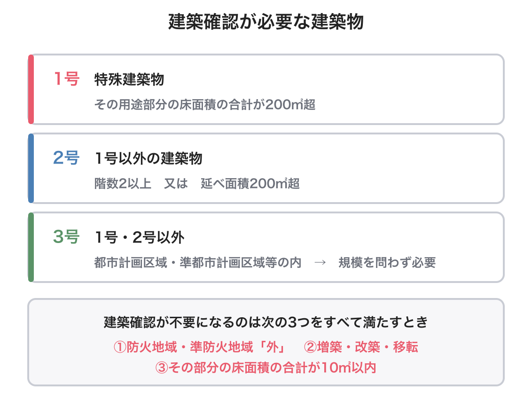This screenshot has height=408, width=532.
Task: Select the red accent bar of 1号 card
Action: (31, 89)
